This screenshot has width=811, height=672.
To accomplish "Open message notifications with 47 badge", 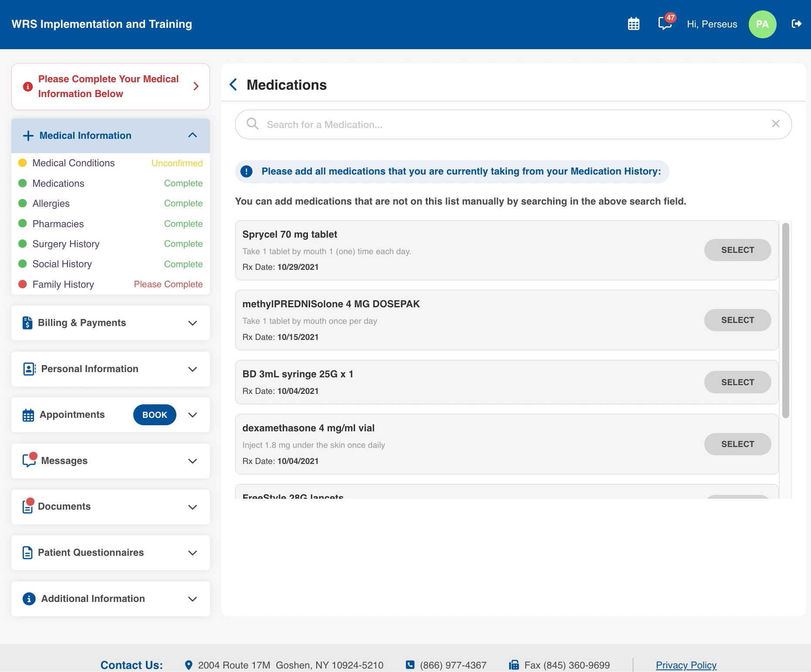I will click(665, 23).
